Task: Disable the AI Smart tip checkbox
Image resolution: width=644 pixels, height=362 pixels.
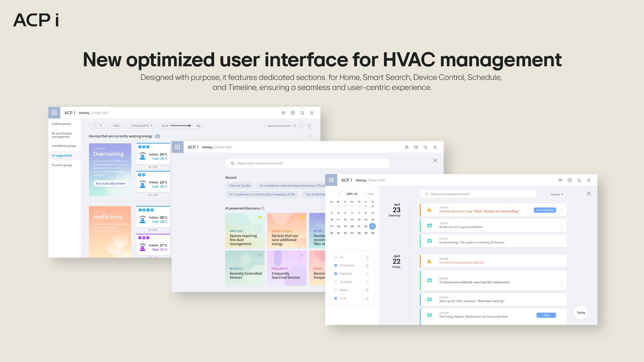Action: click(336, 265)
